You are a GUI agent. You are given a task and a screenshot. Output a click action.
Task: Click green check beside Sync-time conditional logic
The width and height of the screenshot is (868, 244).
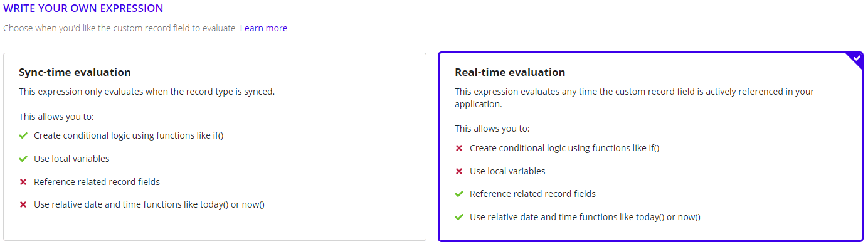coord(23,135)
